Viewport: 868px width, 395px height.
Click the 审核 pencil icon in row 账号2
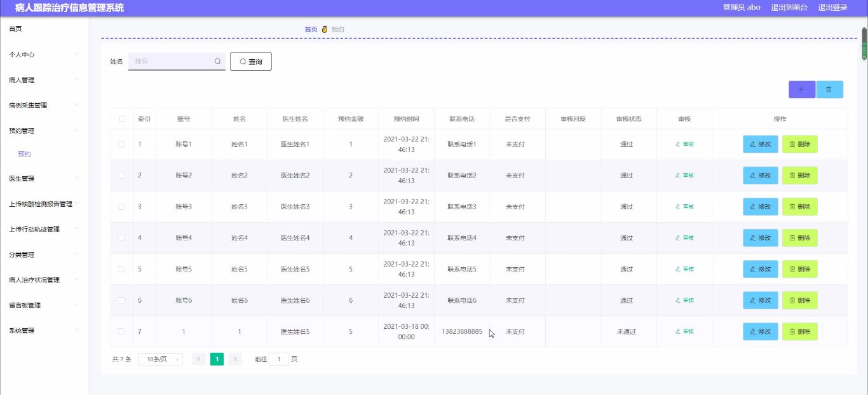point(678,176)
